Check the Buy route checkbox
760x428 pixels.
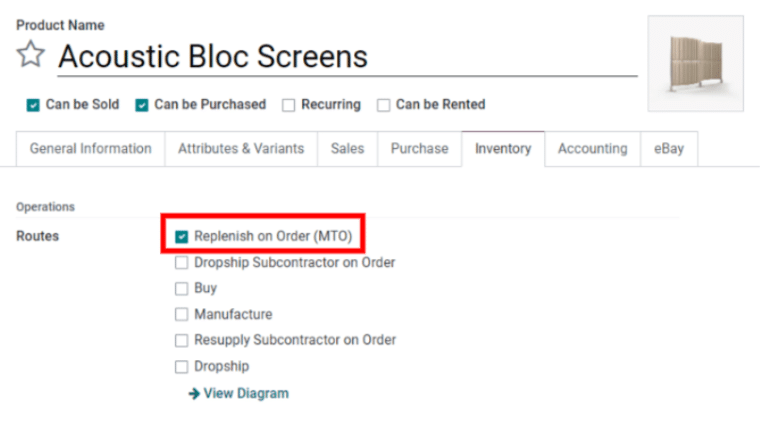(181, 288)
